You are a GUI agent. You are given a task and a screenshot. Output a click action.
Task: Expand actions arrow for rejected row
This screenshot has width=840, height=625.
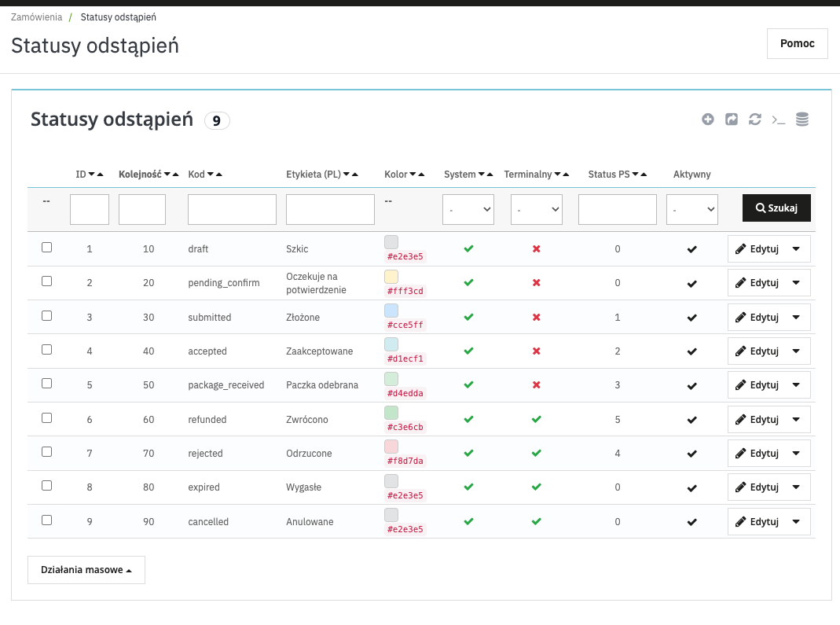pos(796,454)
